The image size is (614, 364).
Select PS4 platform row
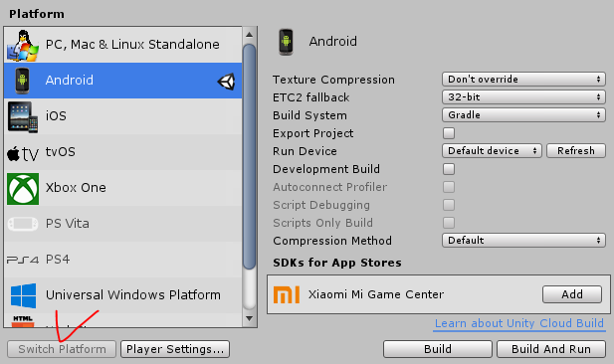(123, 260)
